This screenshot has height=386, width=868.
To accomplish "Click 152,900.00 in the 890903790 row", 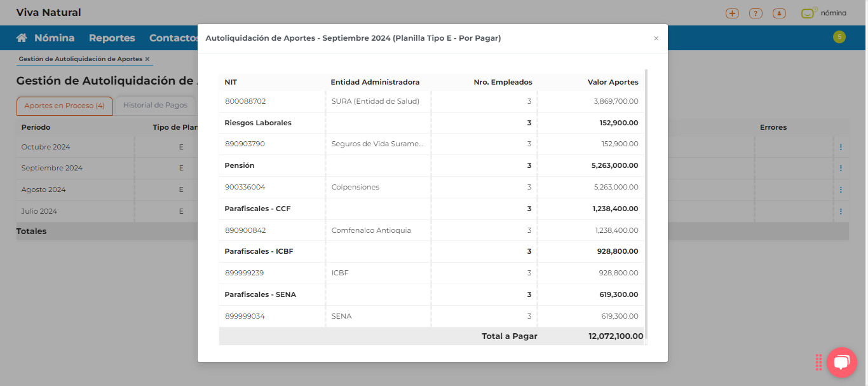I will click(x=620, y=144).
